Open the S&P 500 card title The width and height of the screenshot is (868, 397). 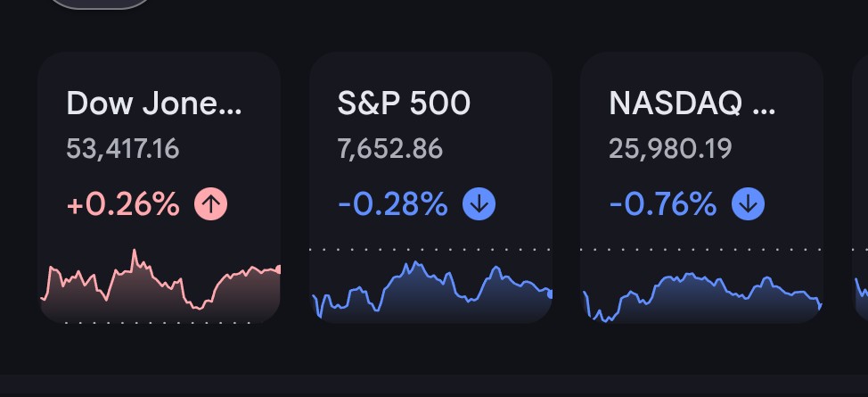(x=404, y=103)
